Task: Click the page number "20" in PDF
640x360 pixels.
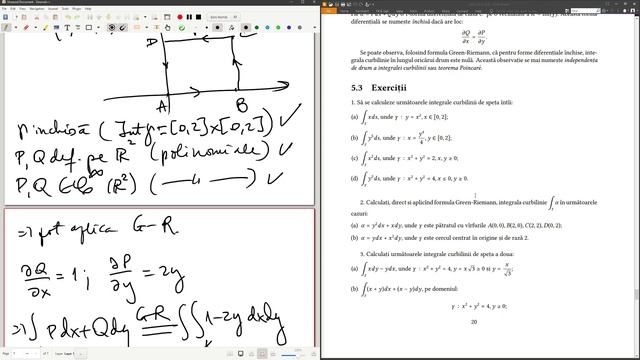Action: click(x=474, y=322)
